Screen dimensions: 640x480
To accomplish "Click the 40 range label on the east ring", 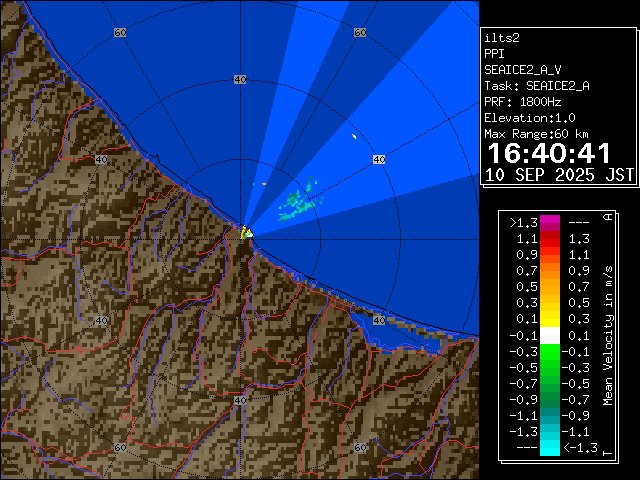I will [379, 159].
